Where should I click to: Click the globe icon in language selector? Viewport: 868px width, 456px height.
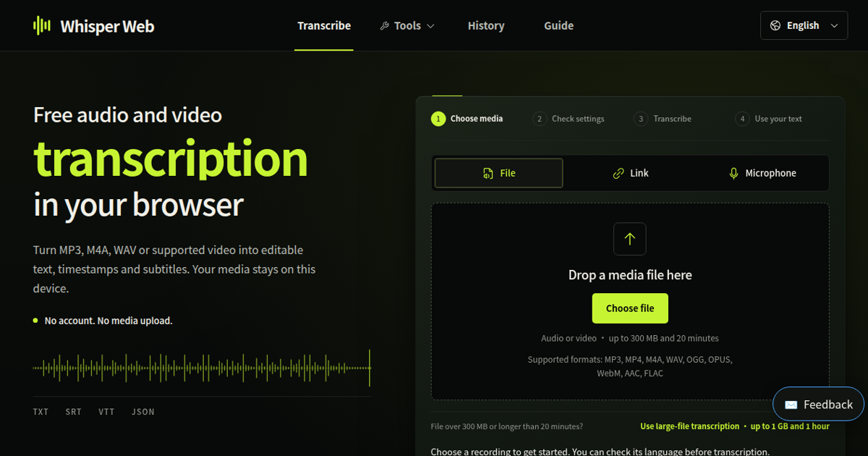[775, 25]
